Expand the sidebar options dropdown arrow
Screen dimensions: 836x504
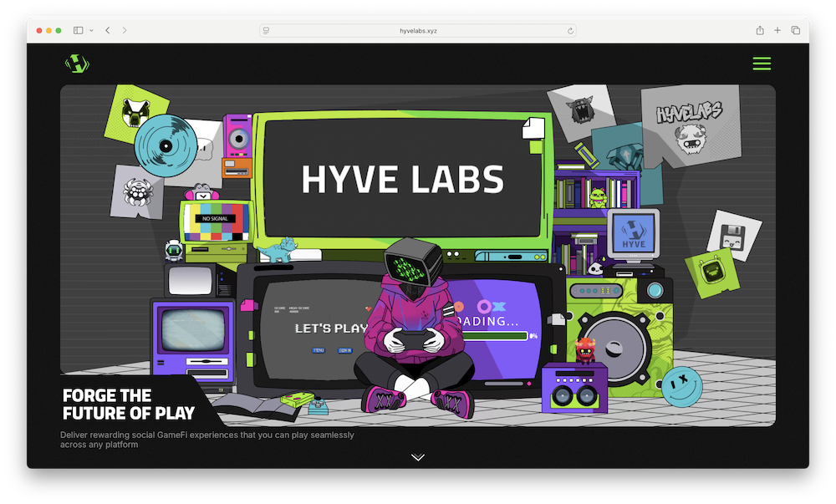click(x=90, y=30)
